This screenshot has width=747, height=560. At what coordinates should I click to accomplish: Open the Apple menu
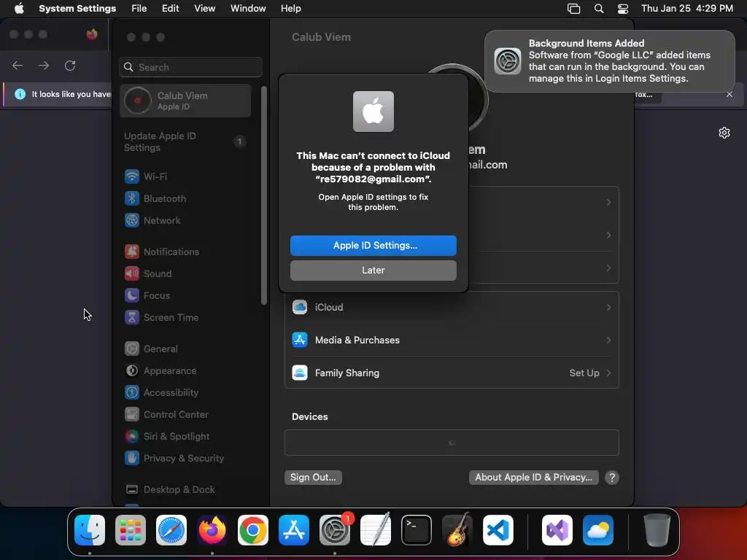coord(19,9)
